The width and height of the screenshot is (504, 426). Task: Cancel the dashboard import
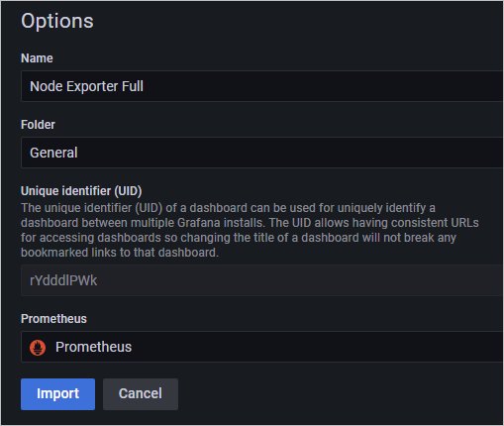pyautogui.click(x=141, y=394)
